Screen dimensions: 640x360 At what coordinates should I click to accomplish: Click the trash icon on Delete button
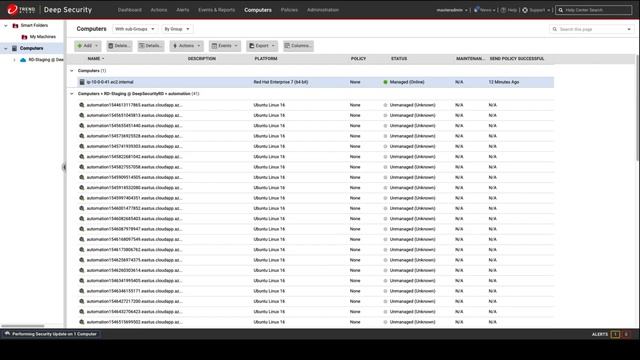coord(110,46)
